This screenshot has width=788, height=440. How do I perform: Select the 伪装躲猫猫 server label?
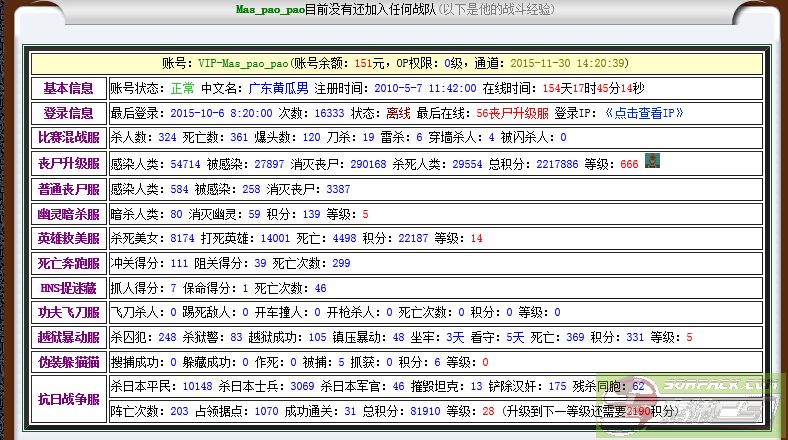point(68,362)
